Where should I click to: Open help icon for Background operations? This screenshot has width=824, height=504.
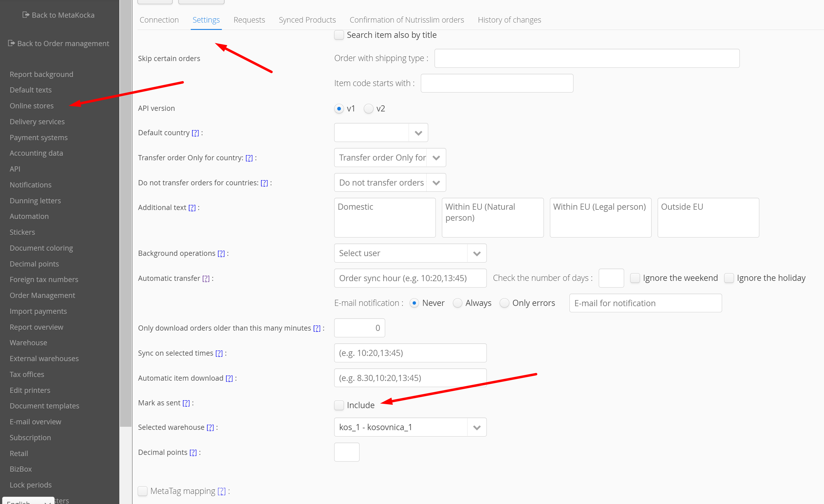221,253
